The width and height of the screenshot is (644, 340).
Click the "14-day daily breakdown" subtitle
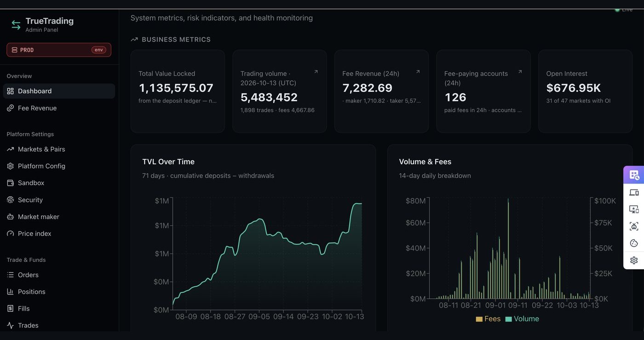(x=435, y=176)
